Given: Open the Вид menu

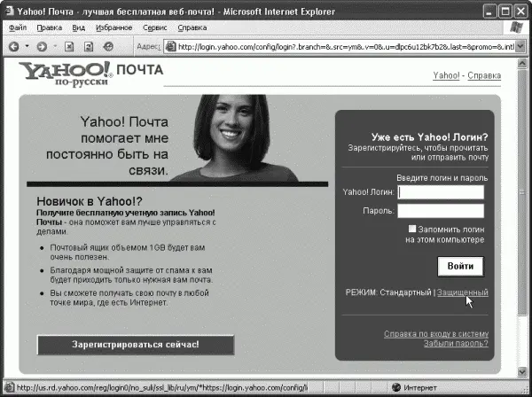Looking at the screenshot, I should tap(78, 27).
